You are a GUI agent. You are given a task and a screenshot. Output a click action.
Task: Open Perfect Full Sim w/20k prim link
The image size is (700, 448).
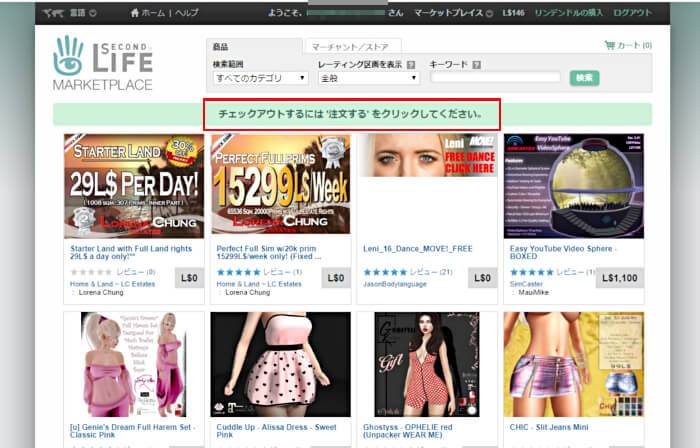pos(269,253)
